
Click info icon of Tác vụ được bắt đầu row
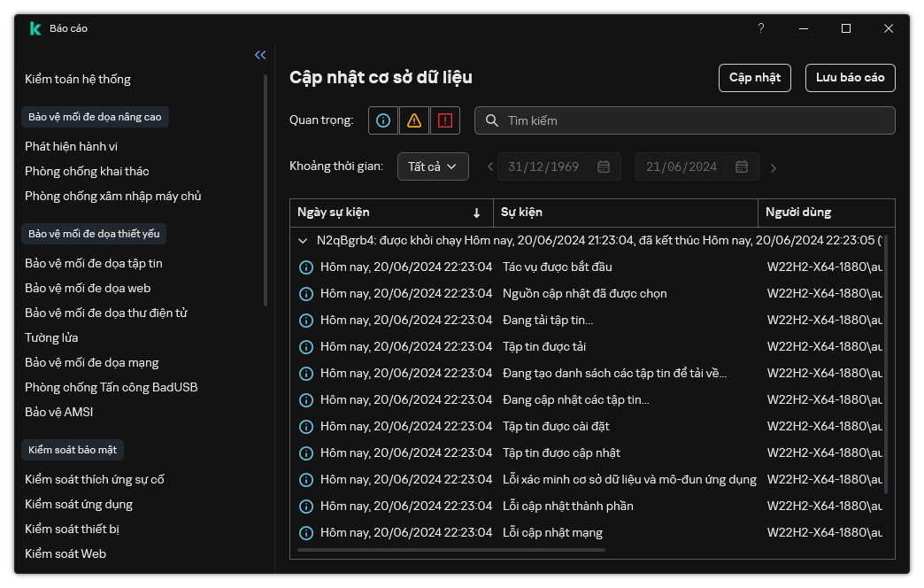[x=306, y=267]
